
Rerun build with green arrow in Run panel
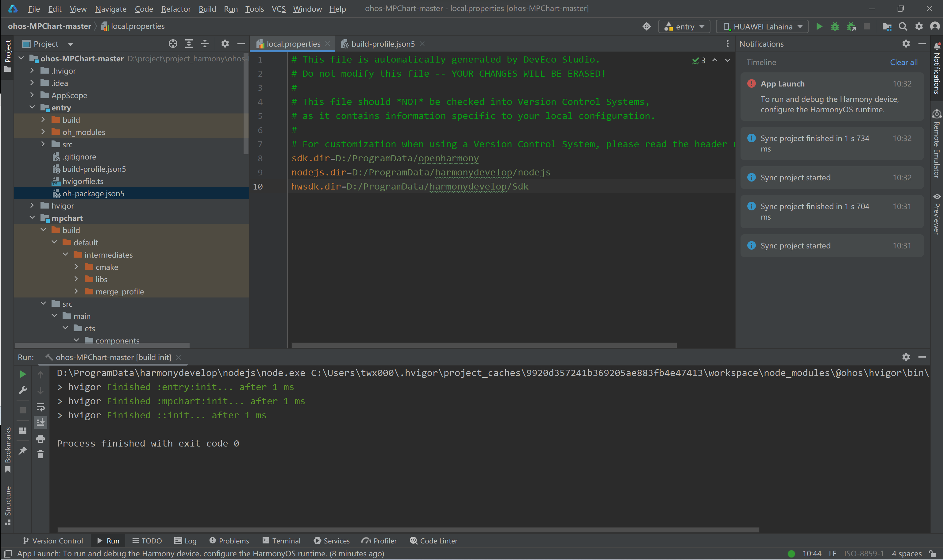23,374
